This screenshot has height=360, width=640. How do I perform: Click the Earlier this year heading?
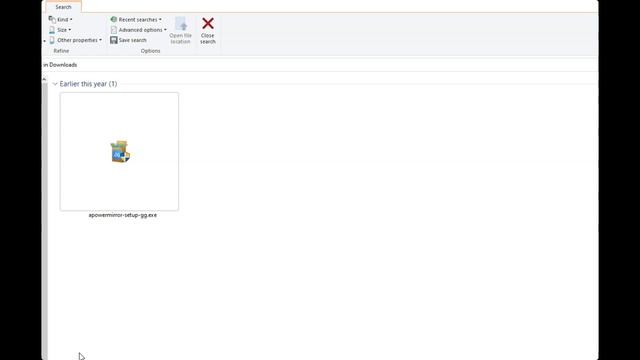[x=88, y=84]
